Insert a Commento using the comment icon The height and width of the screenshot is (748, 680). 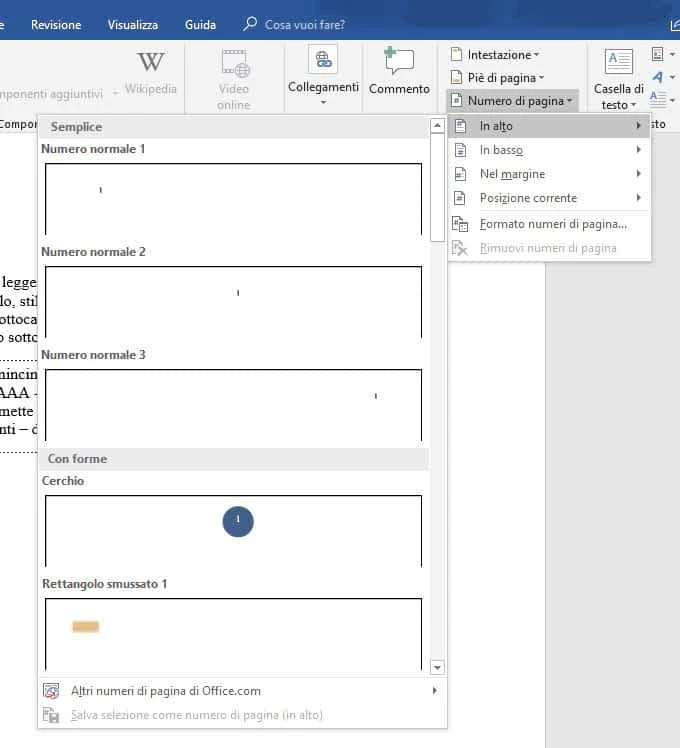pos(399,61)
